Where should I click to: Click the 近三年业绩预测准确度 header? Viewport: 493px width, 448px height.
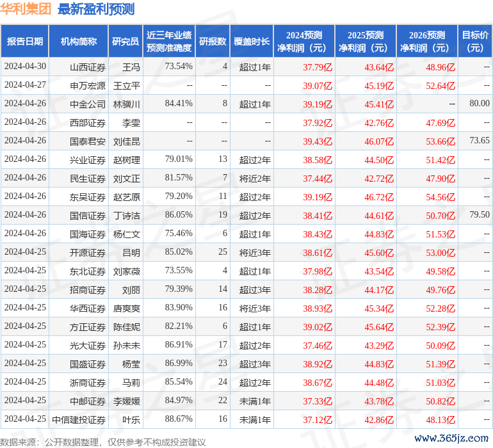tap(169, 42)
